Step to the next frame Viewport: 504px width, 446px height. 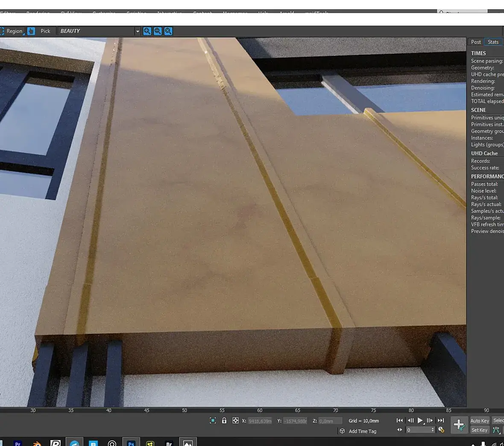coord(430,420)
